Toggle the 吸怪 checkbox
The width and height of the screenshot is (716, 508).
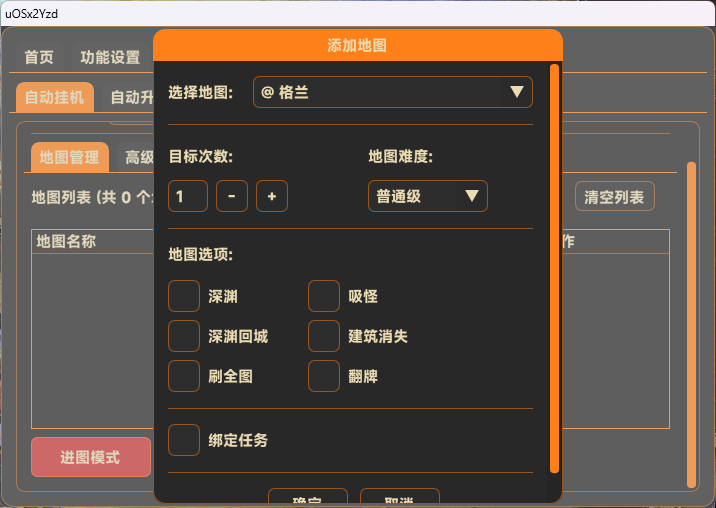(324, 297)
